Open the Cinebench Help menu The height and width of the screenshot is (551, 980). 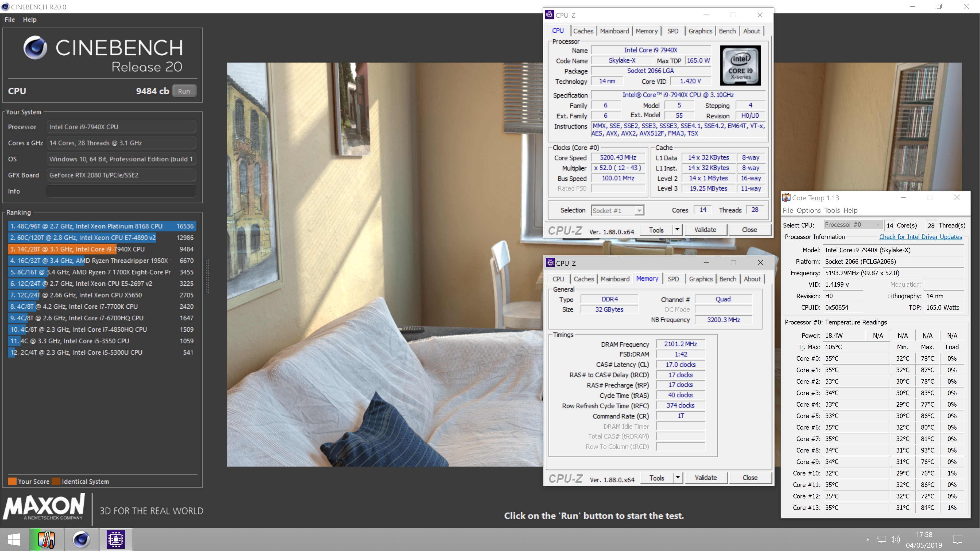click(30, 19)
